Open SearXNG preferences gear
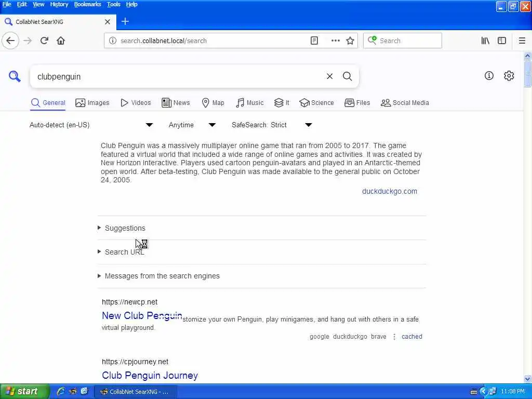The image size is (532, 399). (509, 76)
